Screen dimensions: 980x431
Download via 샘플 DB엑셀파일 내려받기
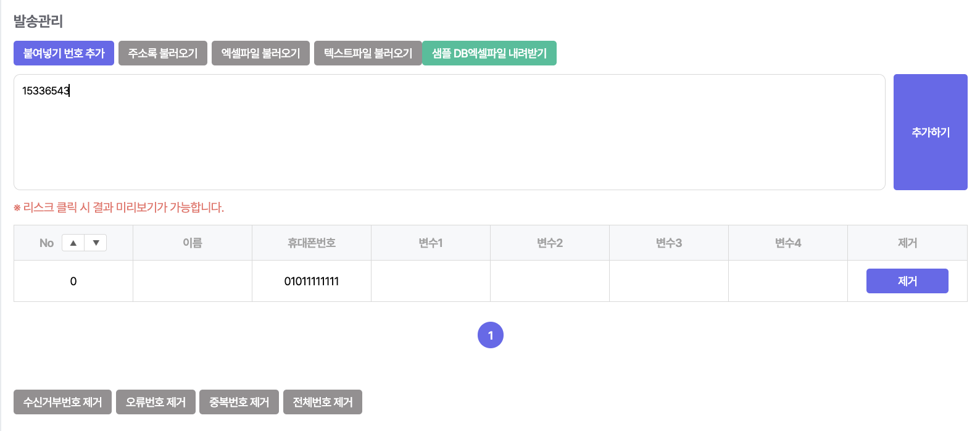(x=489, y=53)
